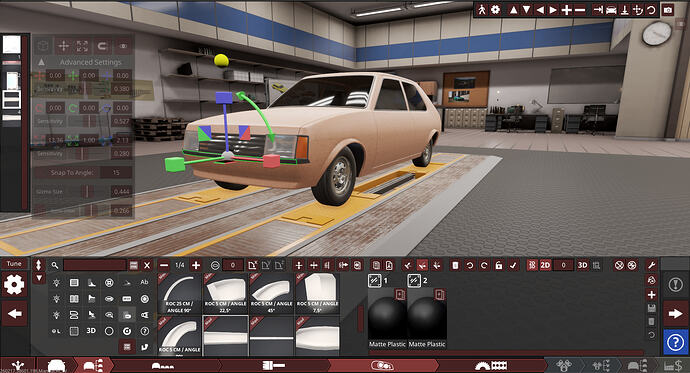690x373 pixels.
Task: Toggle material slot 1 checkbox icon
Action: point(374,280)
